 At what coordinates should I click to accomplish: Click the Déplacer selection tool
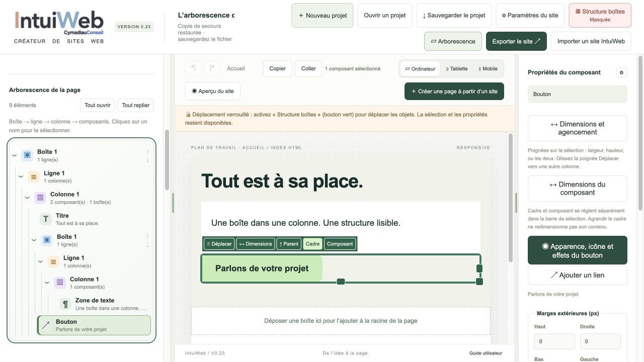[x=219, y=244]
